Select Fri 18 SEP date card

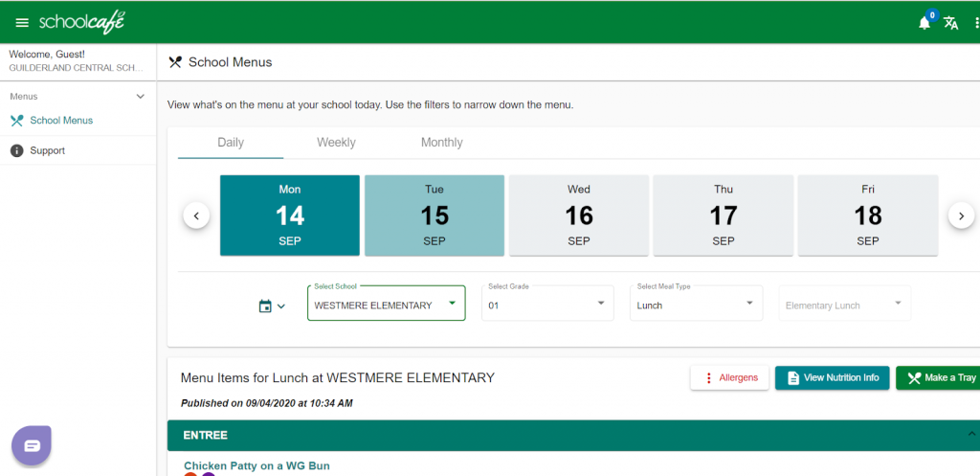(x=868, y=215)
